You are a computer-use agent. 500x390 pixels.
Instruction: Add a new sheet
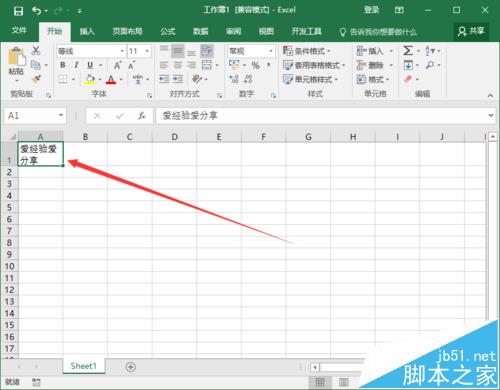click(131, 367)
